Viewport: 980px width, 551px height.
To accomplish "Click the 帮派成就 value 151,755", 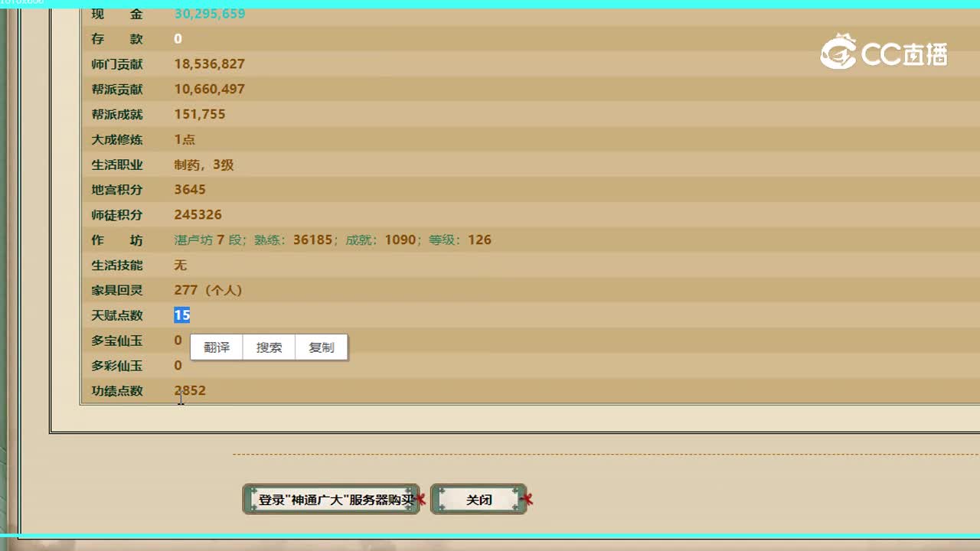I will tap(200, 115).
